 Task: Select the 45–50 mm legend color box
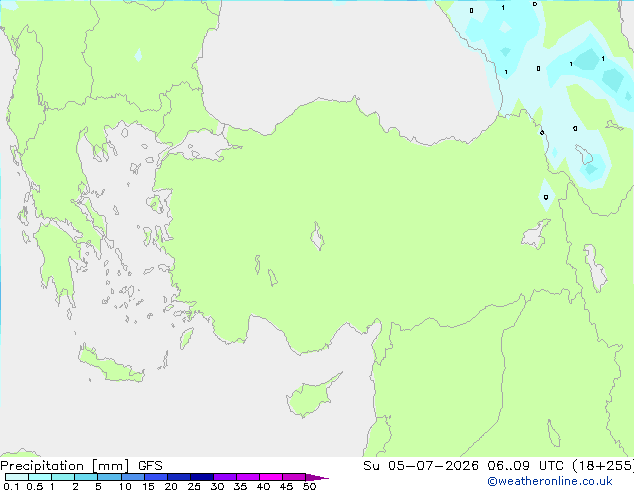[294, 477]
